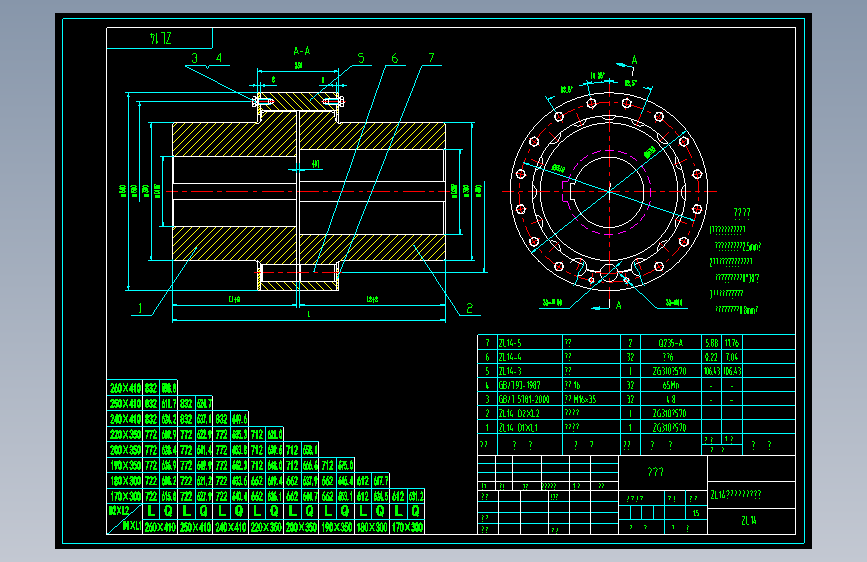Click callout number 2 below the right hub
867x562 pixels.
click(469, 308)
